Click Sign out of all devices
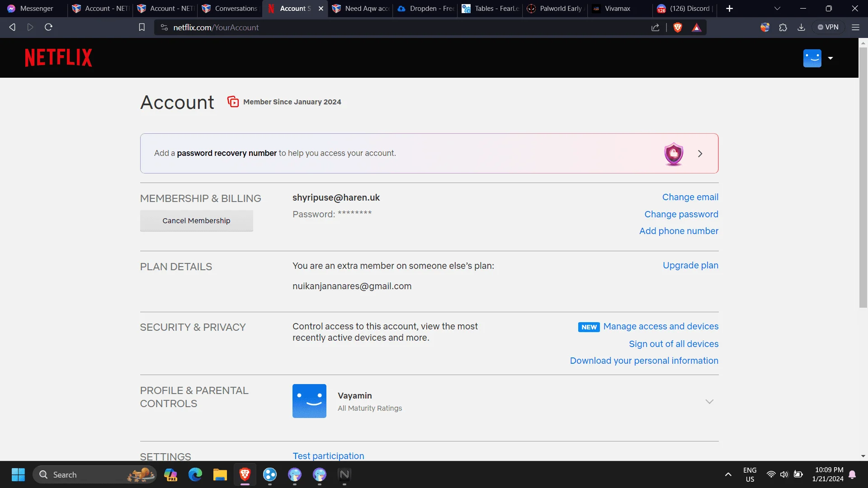 click(x=674, y=344)
